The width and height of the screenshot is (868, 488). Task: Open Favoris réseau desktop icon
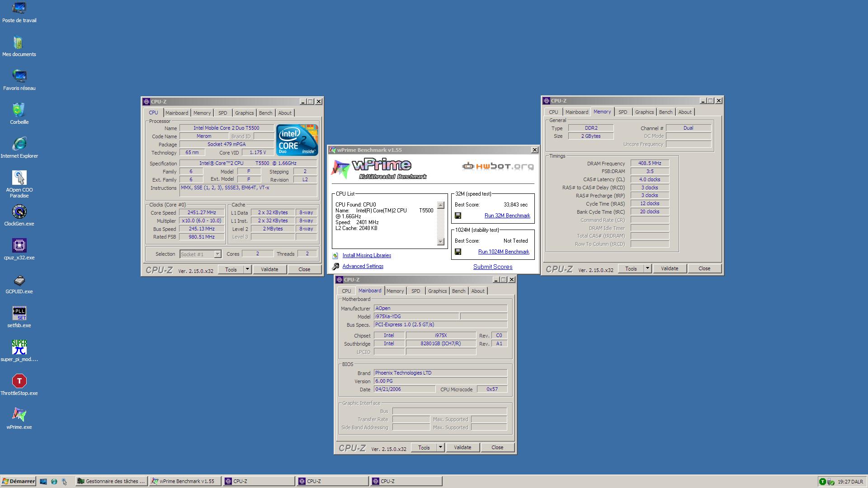[x=19, y=80]
